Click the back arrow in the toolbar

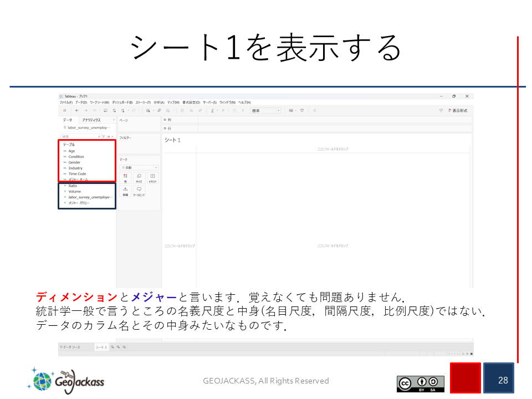click(x=77, y=110)
